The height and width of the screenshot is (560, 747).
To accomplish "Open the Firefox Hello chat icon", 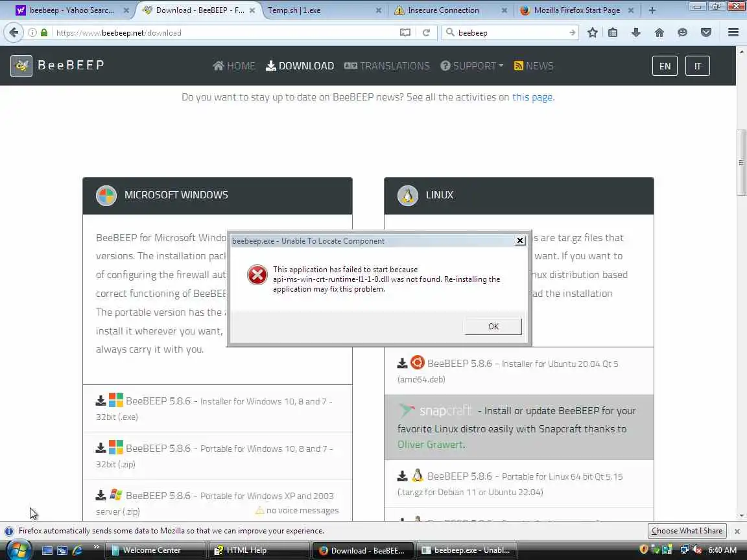I will (682, 32).
